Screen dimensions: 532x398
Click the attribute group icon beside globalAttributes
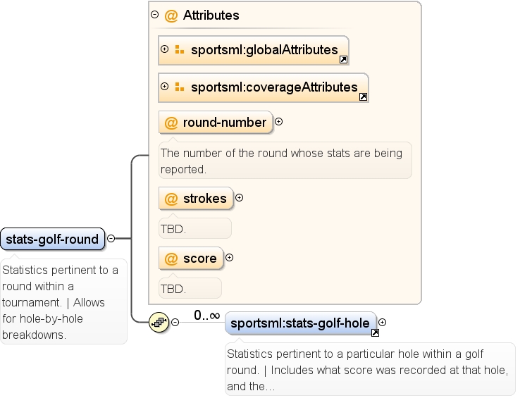click(x=180, y=49)
